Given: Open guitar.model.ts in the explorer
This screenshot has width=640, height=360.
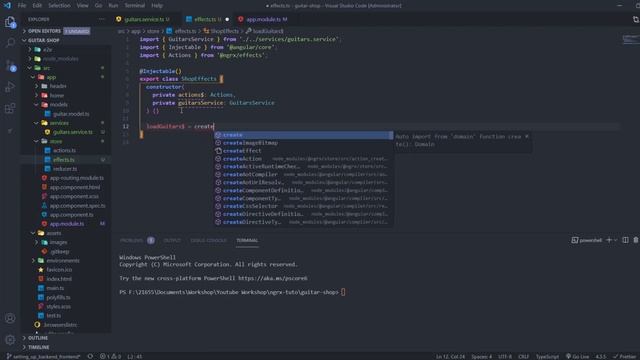Looking at the screenshot, I should 71,114.
